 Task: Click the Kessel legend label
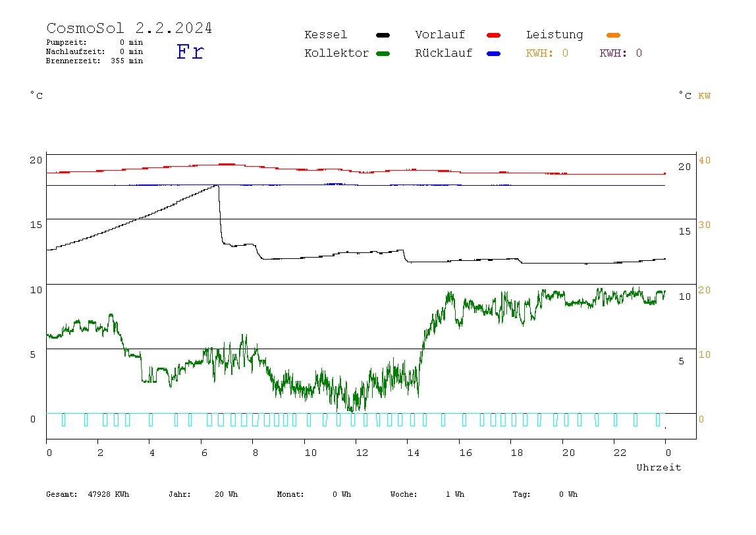325,35
